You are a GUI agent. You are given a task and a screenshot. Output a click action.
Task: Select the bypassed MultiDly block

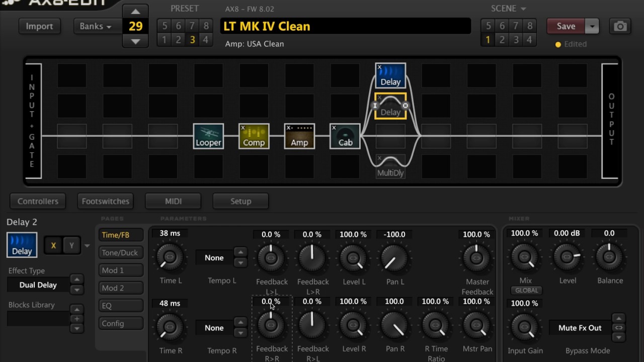point(390,167)
